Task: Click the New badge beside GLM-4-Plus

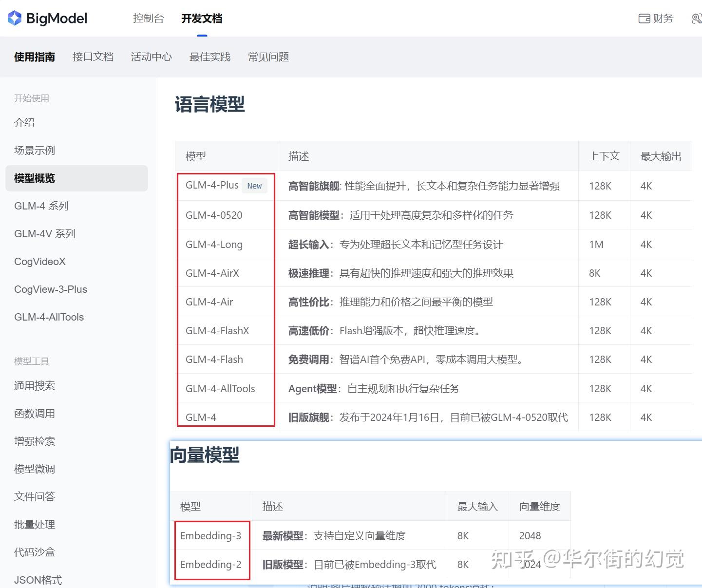Action: click(x=254, y=186)
